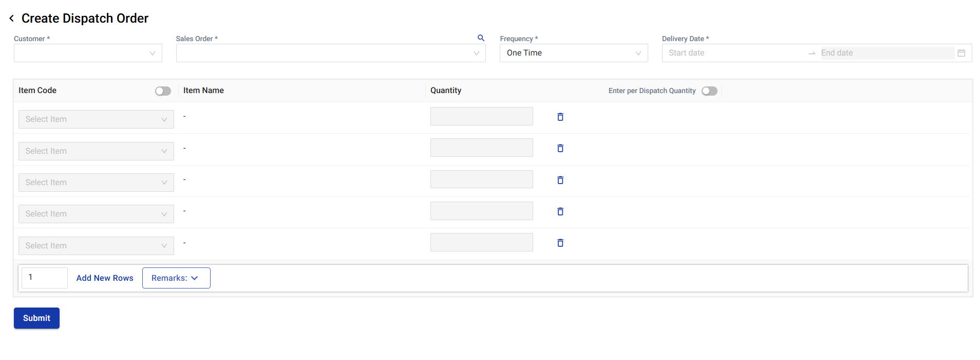Click the back arrow beside Create Dispatch Order
This screenshot has height=360, width=980.
pyautogui.click(x=11, y=19)
